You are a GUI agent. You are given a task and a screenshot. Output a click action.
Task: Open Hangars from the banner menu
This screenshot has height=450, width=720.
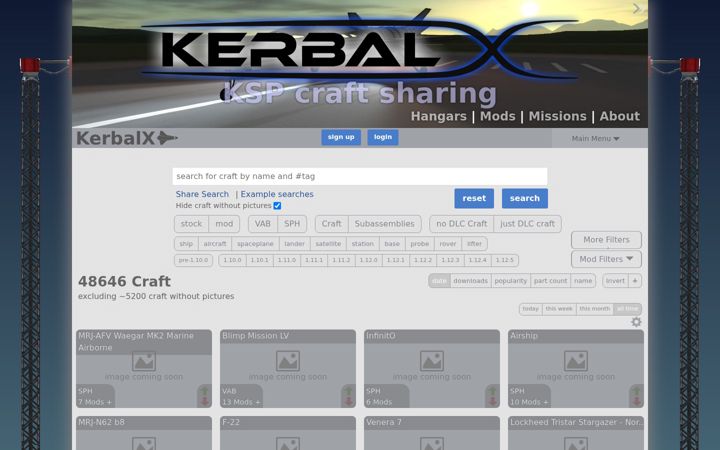tap(439, 116)
